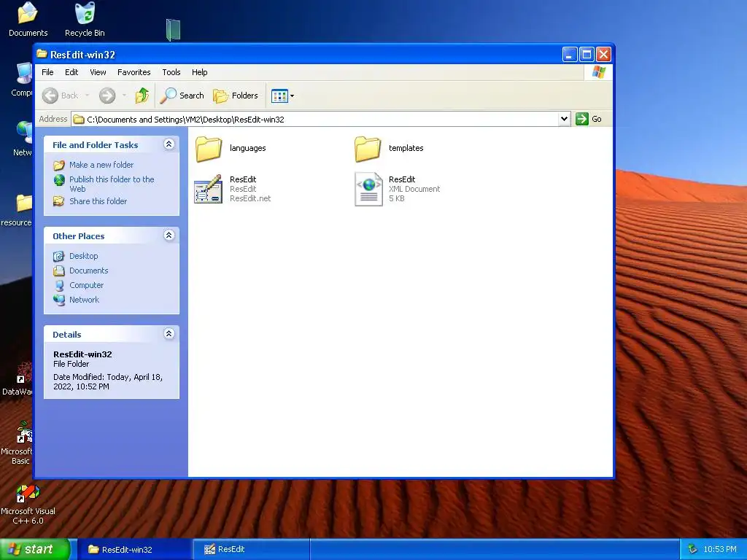Click the Publish to Web globe icon
Screen dimensions: 747x560
59,181
